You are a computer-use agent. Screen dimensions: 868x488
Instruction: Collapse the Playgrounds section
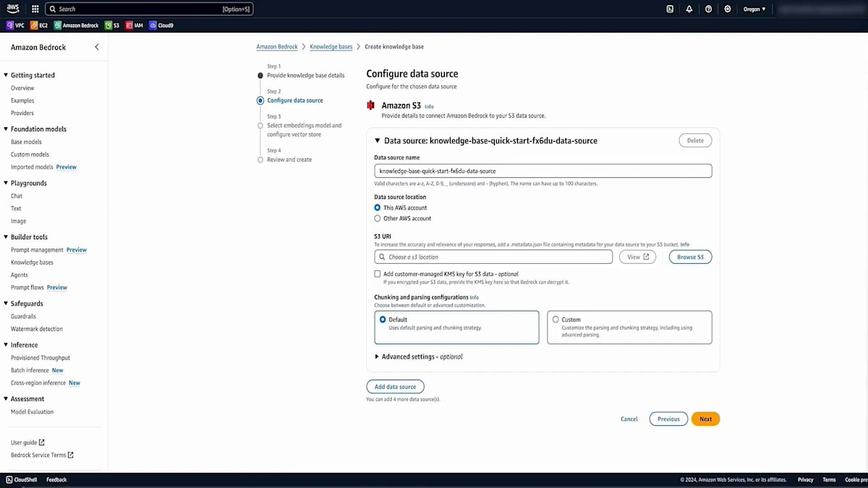click(6, 184)
